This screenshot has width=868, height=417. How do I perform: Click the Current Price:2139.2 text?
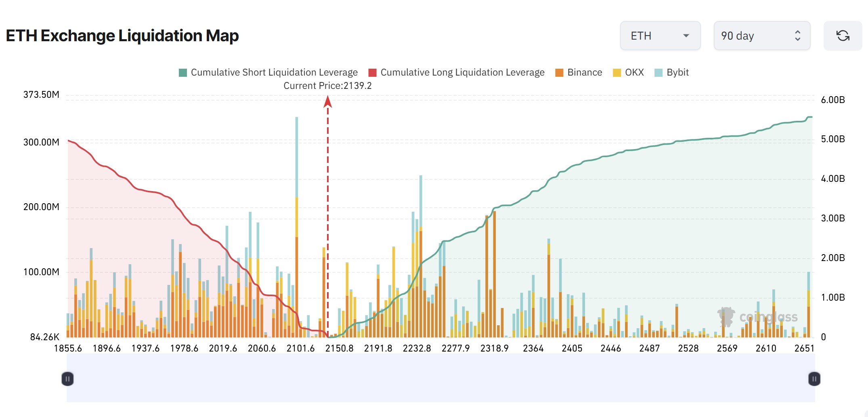click(x=327, y=86)
